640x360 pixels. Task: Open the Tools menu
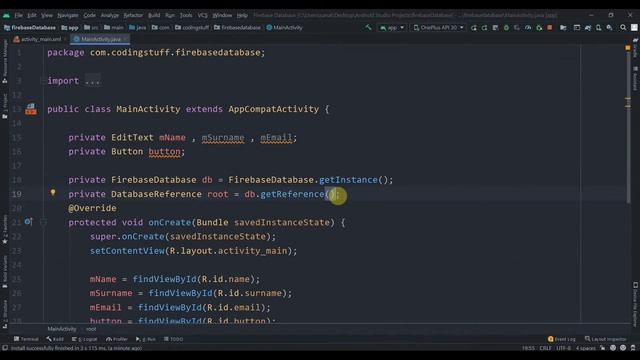(x=186, y=15)
